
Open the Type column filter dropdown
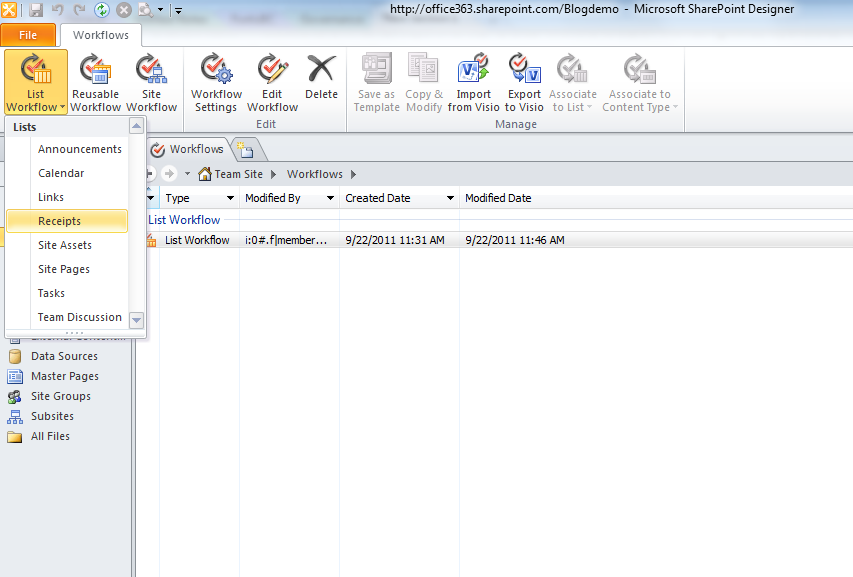(230, 198)
